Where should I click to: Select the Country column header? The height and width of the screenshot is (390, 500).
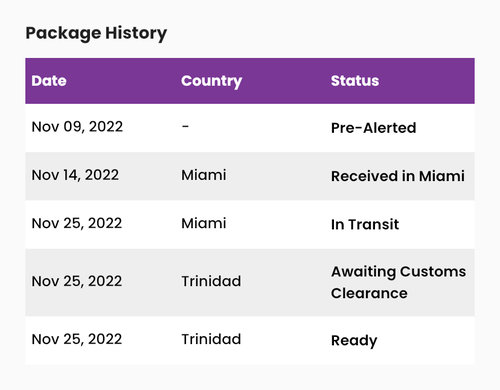(x=211, y=82)
